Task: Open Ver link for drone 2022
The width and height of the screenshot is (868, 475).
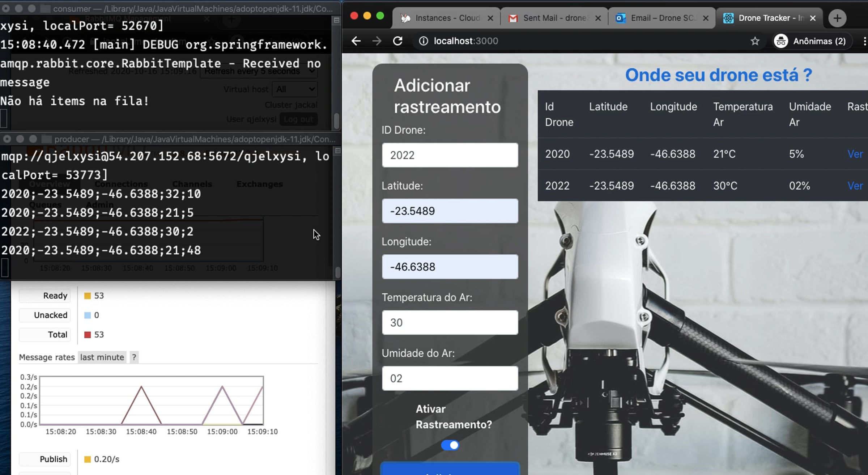Action: click(855, 186)
